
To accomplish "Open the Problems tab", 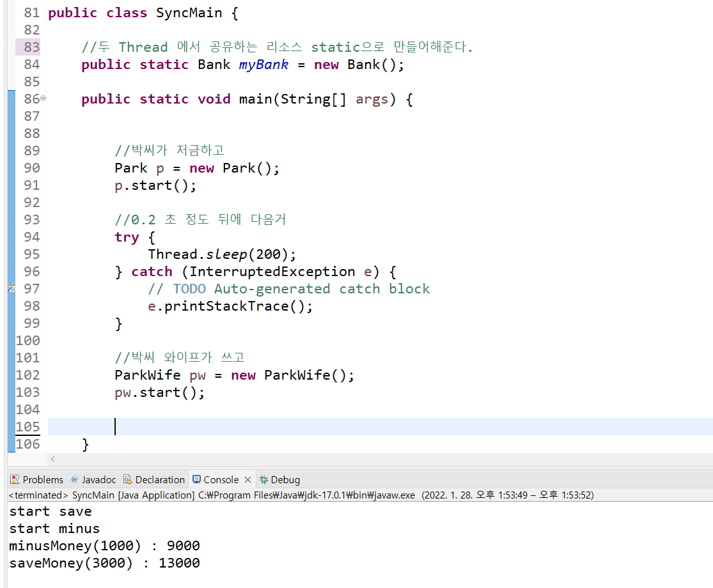I will click(37, 479).
